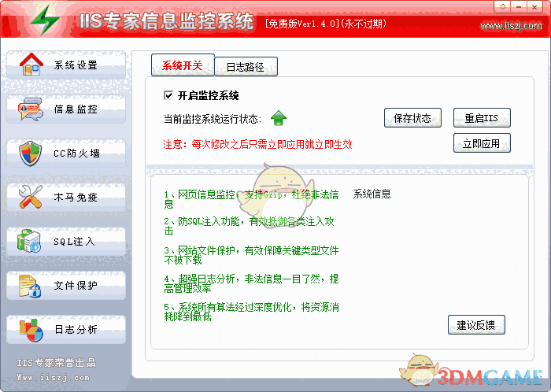Click the 当前监控系统运行状态 label

[213, 119]
